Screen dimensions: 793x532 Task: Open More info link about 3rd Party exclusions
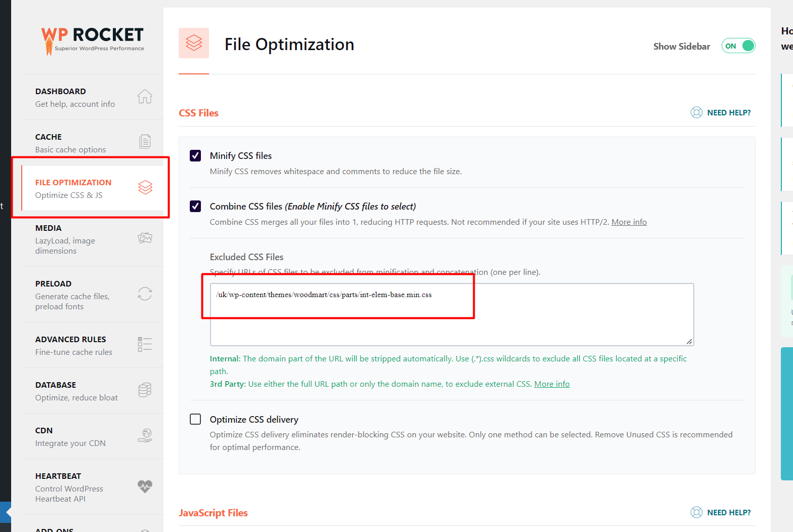(552, 384)
